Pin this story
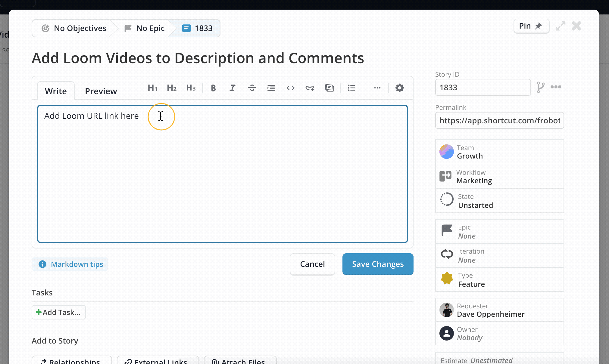The width and height of the screenshot is (609, 364). 531,26
